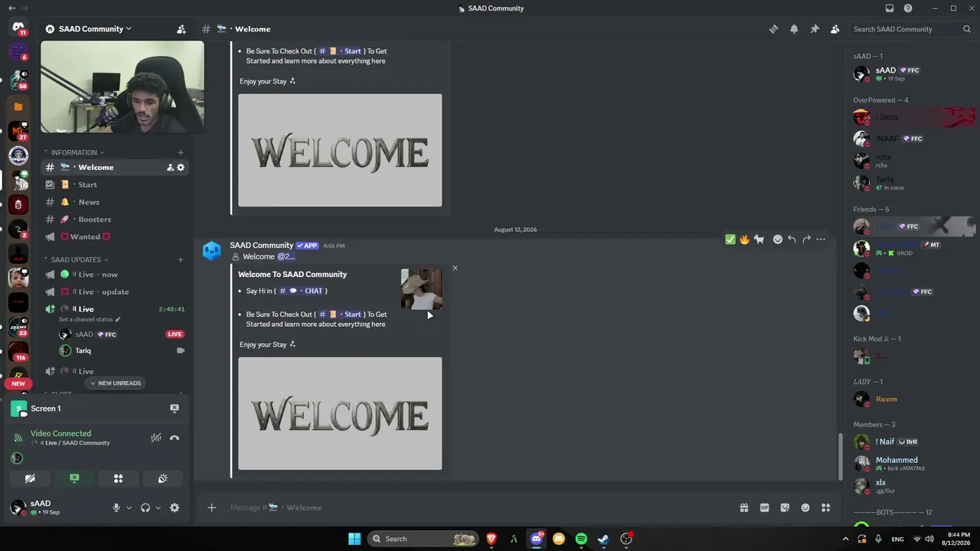Add the fire reaction to the message
980x551 pixels.
tap(744, 240)
